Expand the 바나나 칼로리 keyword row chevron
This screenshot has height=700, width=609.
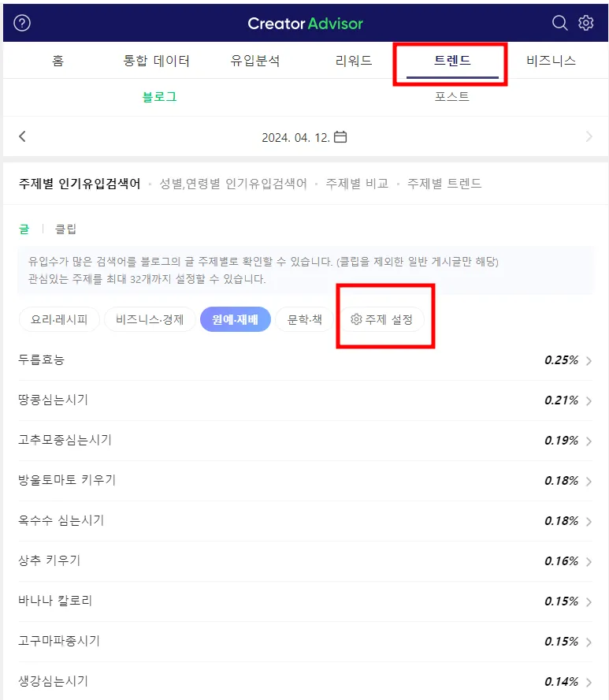589,601
